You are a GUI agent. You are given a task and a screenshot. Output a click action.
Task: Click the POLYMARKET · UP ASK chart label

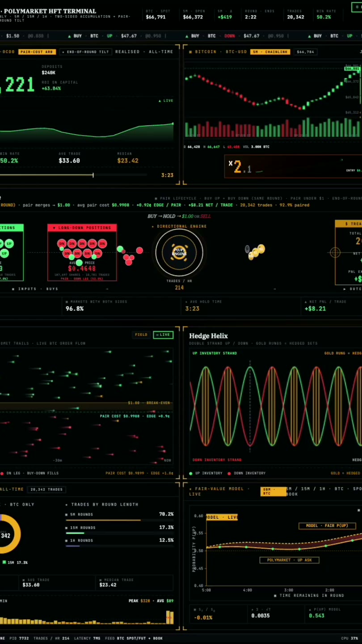point(290,560)
